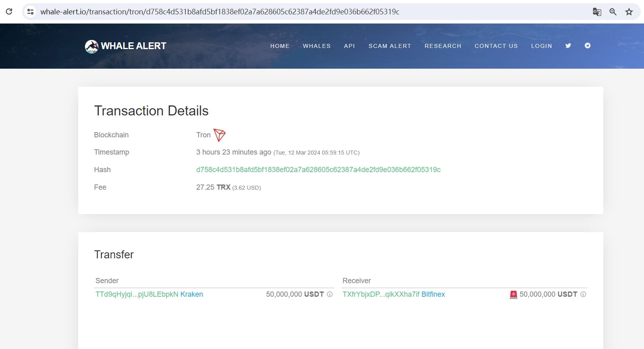Click the '27.25 TRX' fee value
The height and width of the screenshot is (349, 644).
coord(213,187)
